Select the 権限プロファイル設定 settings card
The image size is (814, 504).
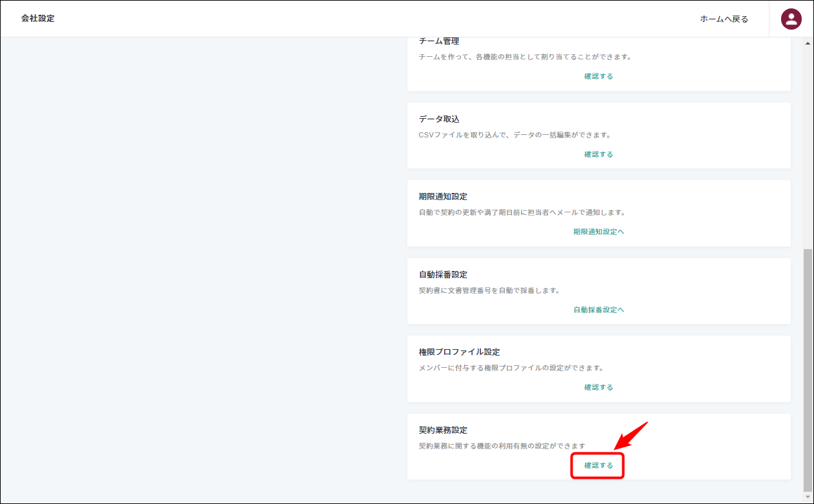coord(598,368)
